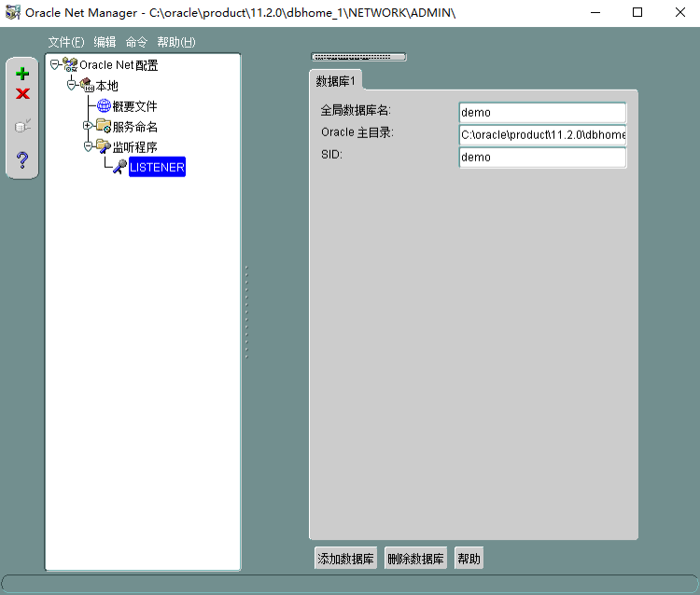Open the 帮助(H) menu
Viewport: 700px width, 595px height.
pyautogui.click(x=176, y=42)
